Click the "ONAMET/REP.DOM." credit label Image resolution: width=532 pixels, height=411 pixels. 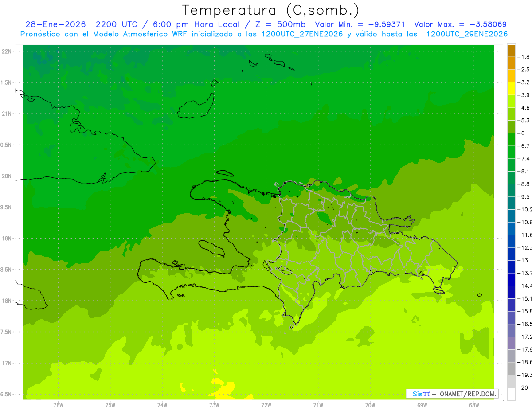(467, 394)
